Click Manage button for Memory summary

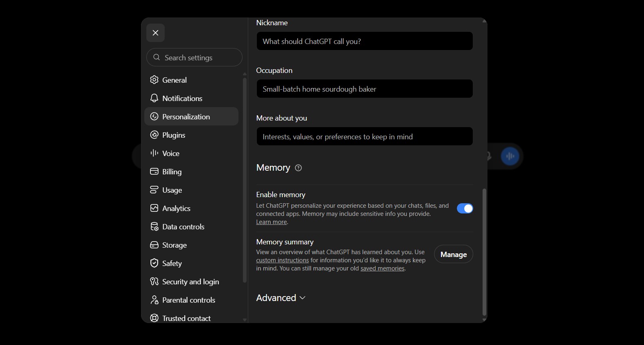click(x=453, y=254)
